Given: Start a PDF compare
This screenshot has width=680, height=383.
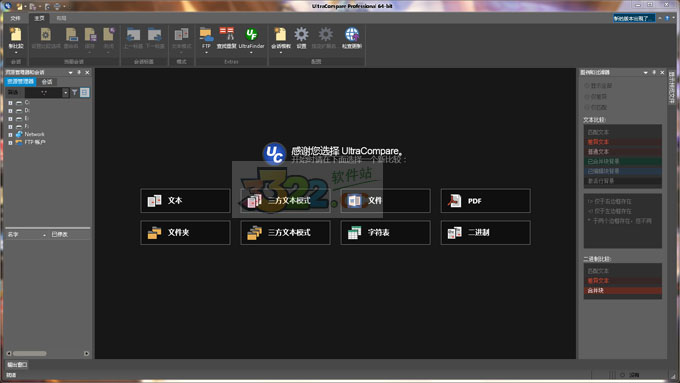Looking at the screenshot, I should pyautogui.click(x=485, y=200).
